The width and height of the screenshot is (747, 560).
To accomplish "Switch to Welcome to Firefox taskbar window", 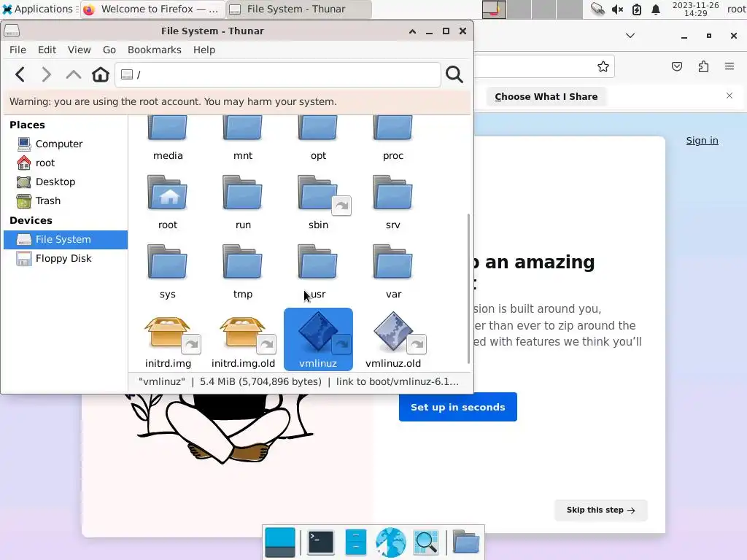I will coord(152,9).
